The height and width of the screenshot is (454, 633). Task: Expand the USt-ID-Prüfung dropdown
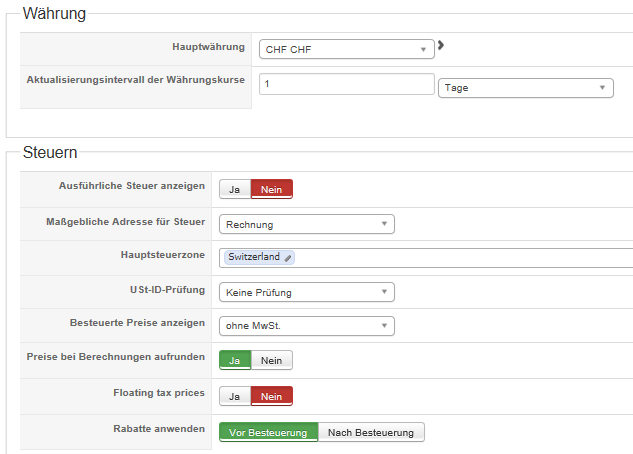click(306, 293)
